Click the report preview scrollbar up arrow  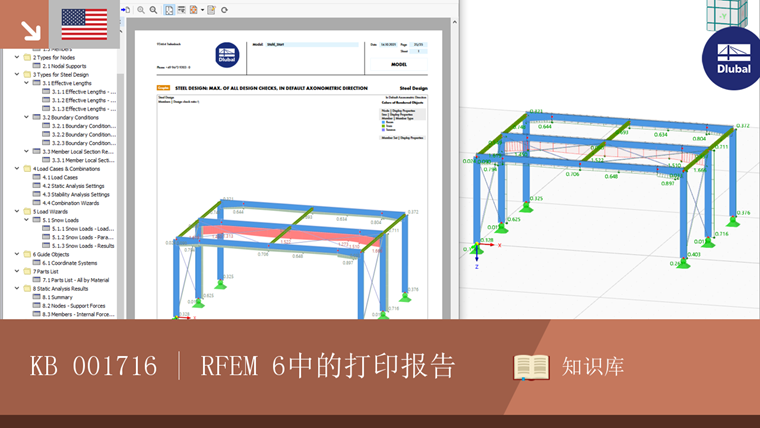[455, 22]
